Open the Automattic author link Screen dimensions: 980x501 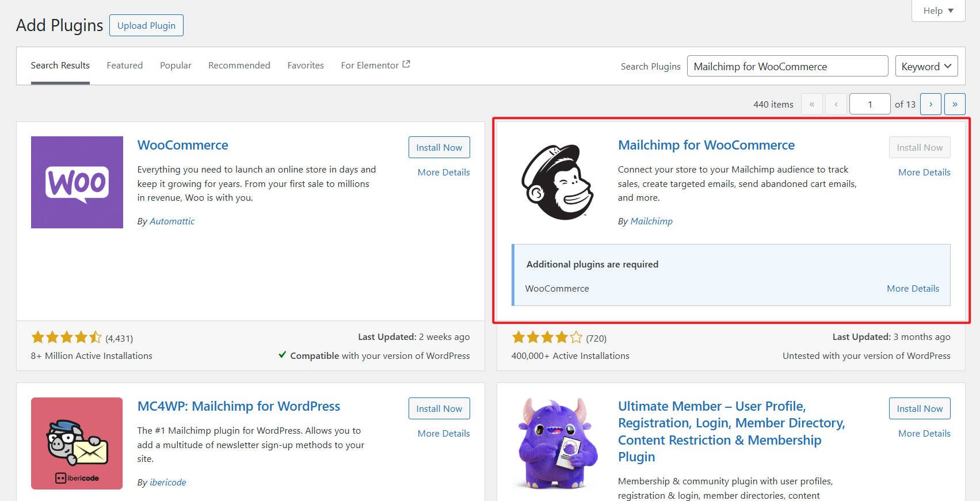pyautogui.click(x=172, y=221)
